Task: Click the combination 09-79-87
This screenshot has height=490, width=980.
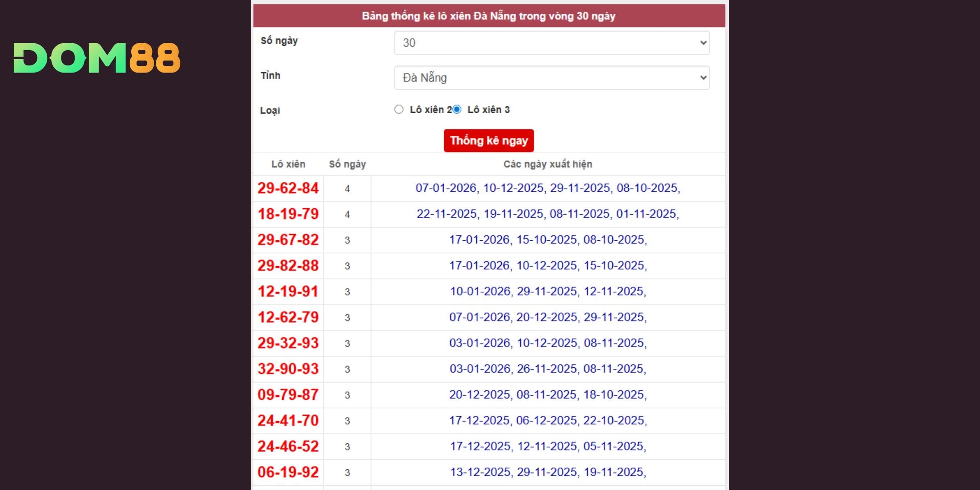Action: (288, 395)
